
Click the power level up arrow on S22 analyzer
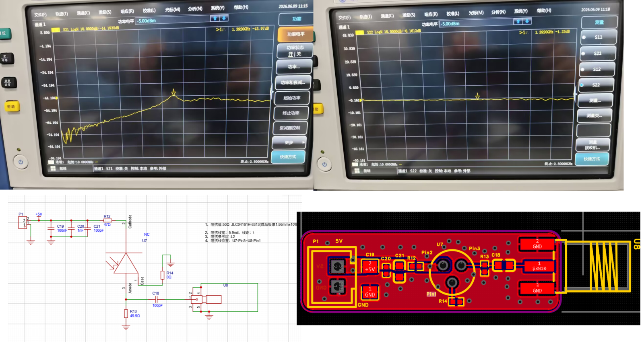[x=518, y=21]
